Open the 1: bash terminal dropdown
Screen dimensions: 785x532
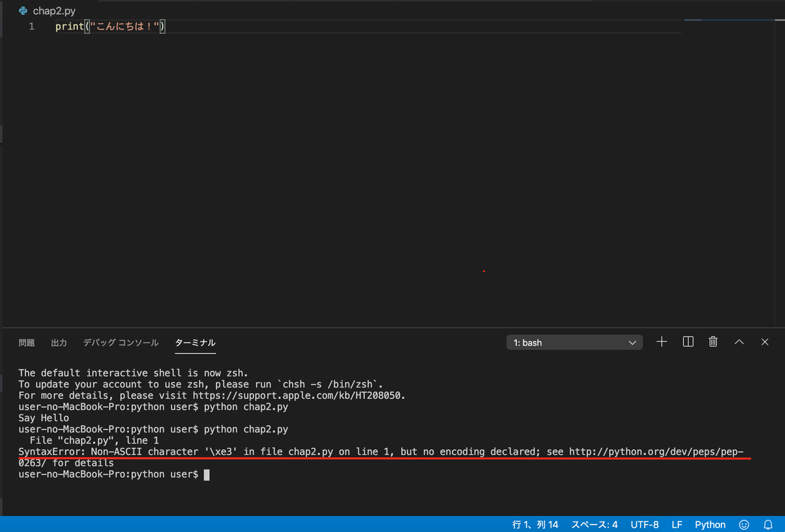tap(575, 343)
